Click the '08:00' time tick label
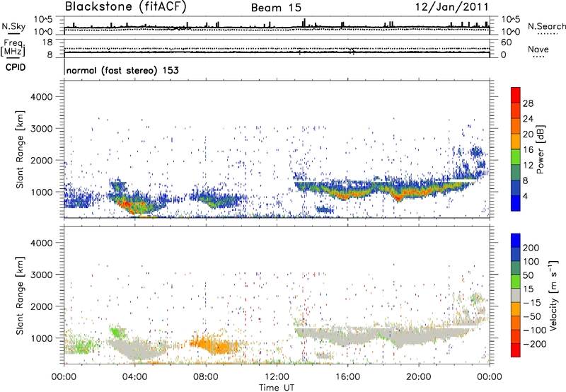Screen dimensions: 566x392 point(206,377)
